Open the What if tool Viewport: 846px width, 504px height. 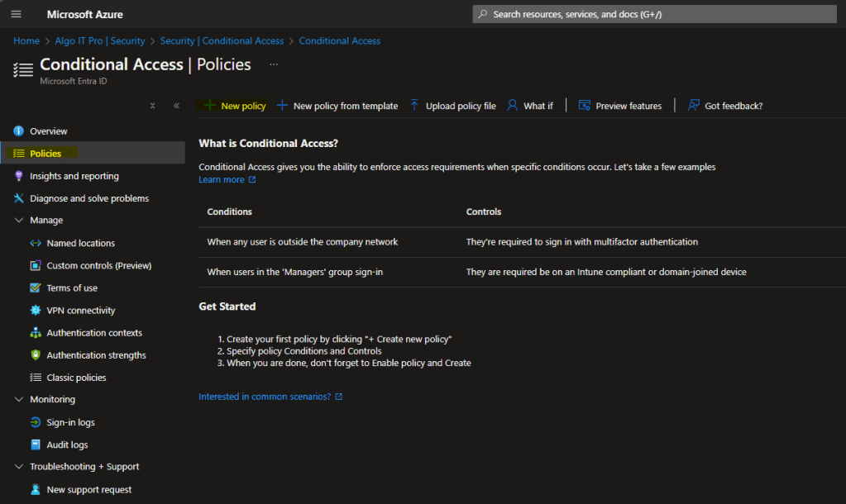click(x=529, y=106)
